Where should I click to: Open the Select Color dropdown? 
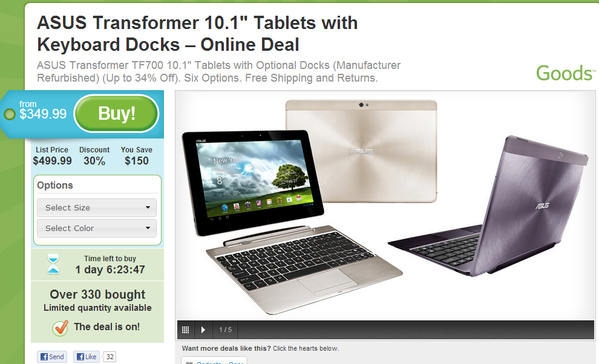(97, 228)
